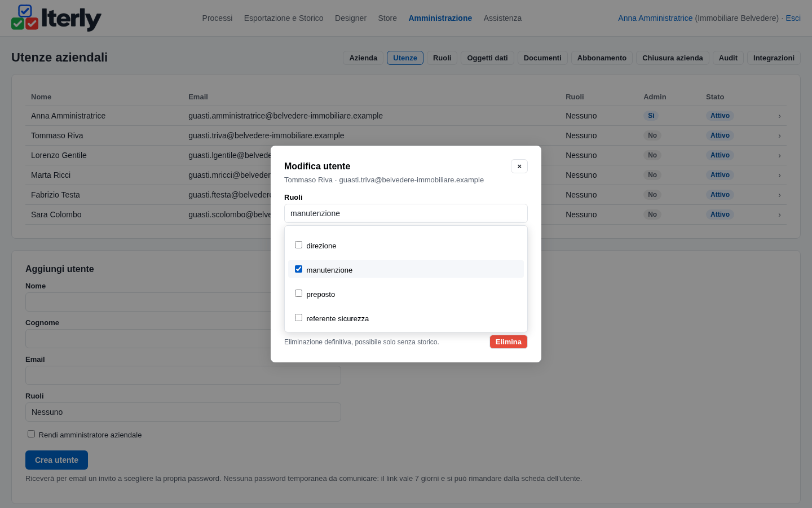
Task: Switch to the Azienda tab
Action: click(x=363, y=58)
